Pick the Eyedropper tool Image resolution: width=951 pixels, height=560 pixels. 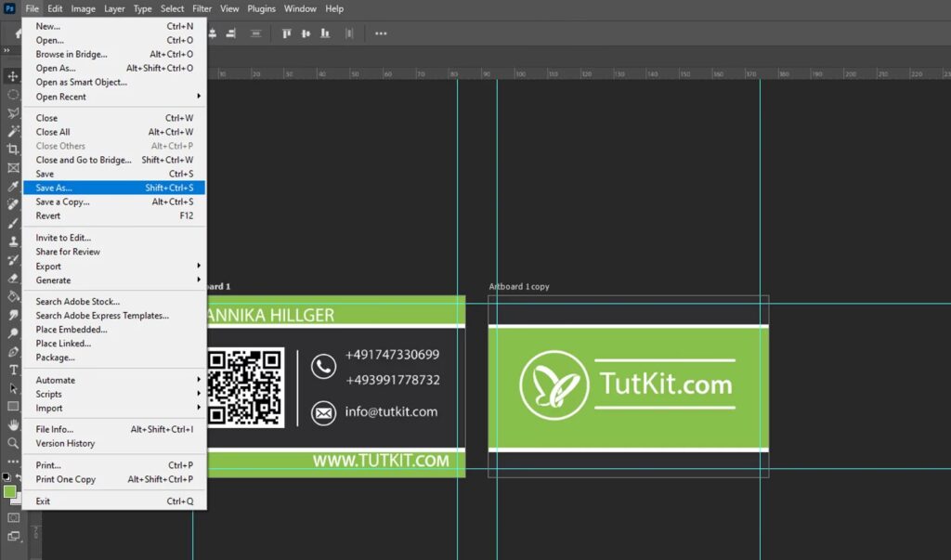coord(13,187)
